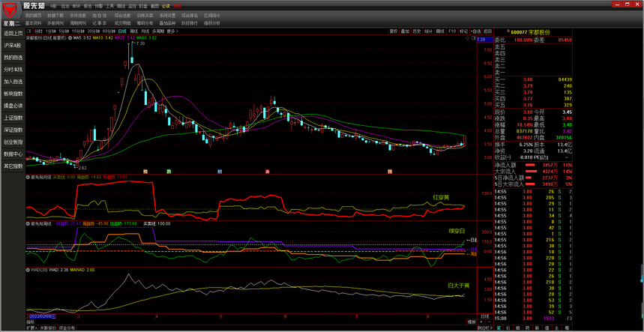Viewport: 644px width, 332px height.
Task: Switch to 分时/K线 in sidebar
Action: coord(13,70)
